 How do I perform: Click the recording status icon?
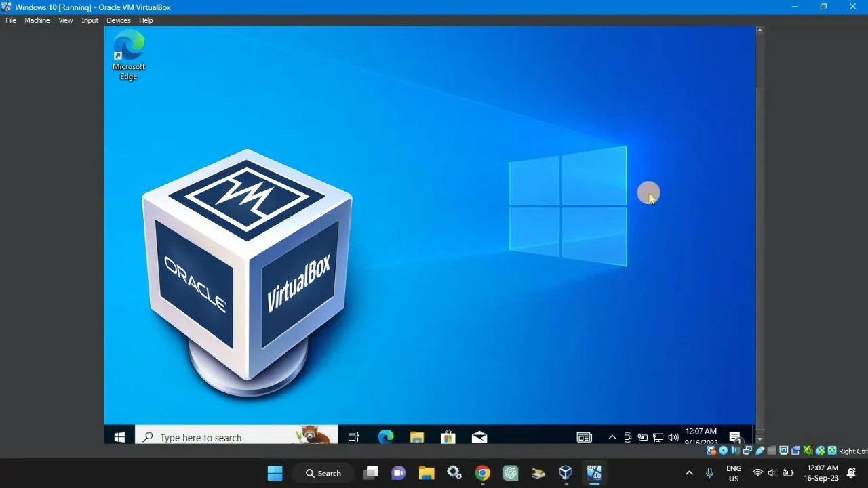pyautogui.click(x=795, y=451)
